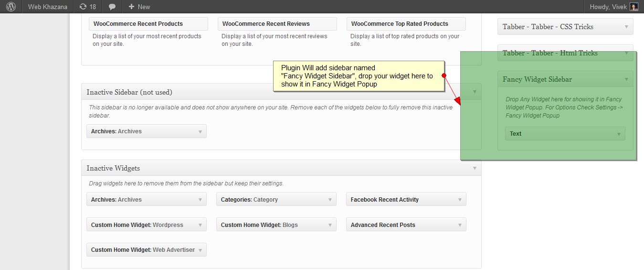Screen dimensions: 644x270
Task: Select the WooCommerce Recent Reviews widget
Action: coord(277,24)
